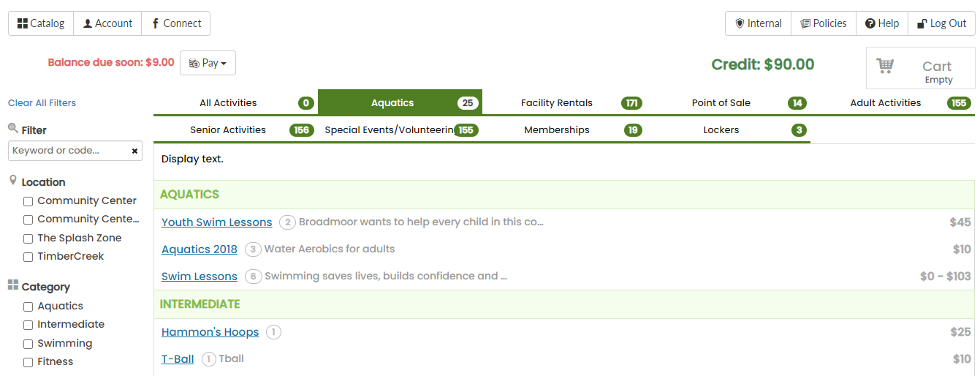Click the Clear All Filters link
The image size is (980, 376).
click(42, 103)
